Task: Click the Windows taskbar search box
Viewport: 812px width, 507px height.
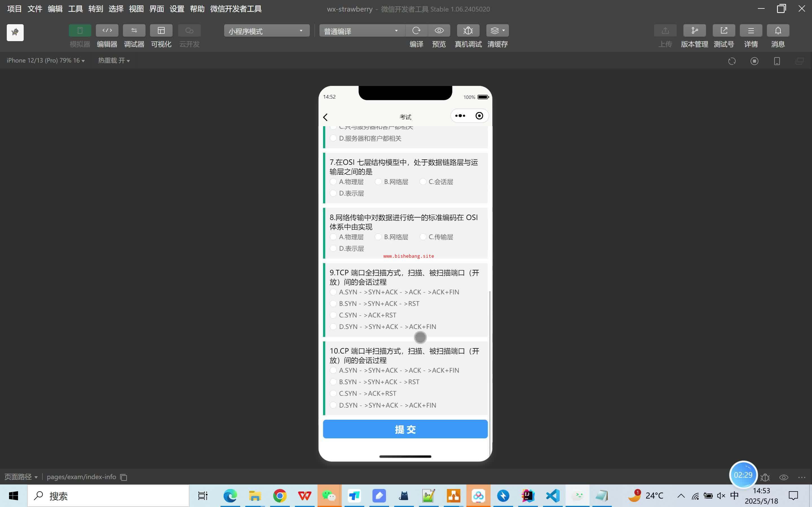Action: [x=108, y=496]
